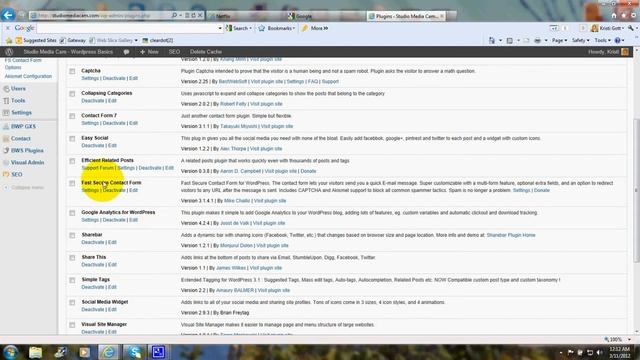The width and height of the screenshot is (640, 360).
Task: Tick Google Analytics for WordPress checkbox
Action: 72,213
